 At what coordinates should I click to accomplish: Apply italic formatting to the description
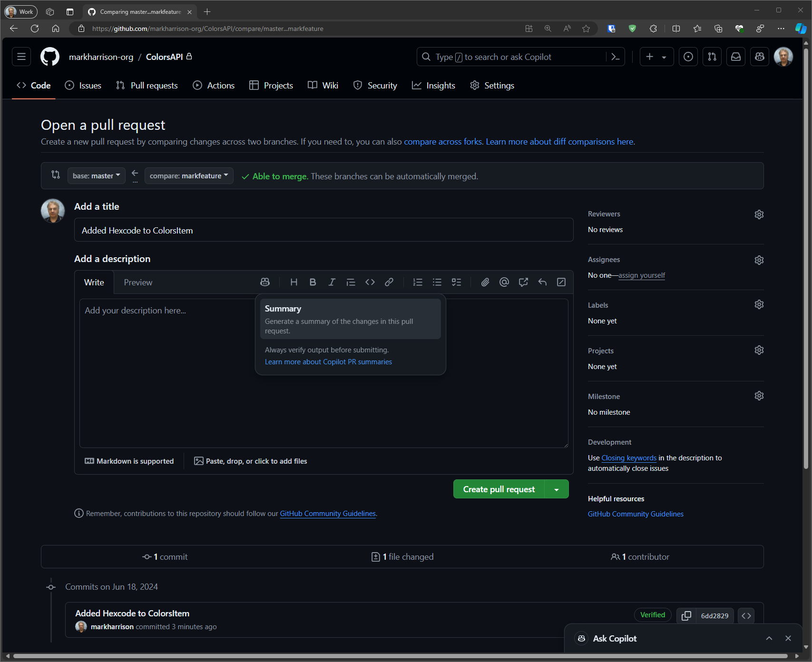click(x=332, y=282)
